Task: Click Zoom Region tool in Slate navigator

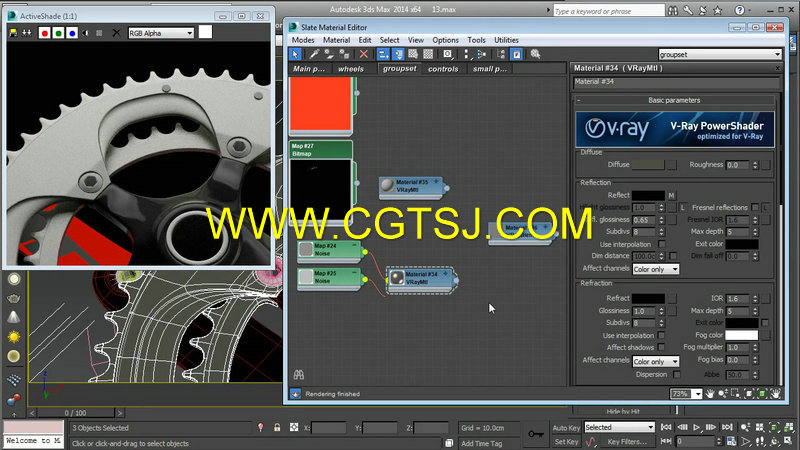Action: 736,394
